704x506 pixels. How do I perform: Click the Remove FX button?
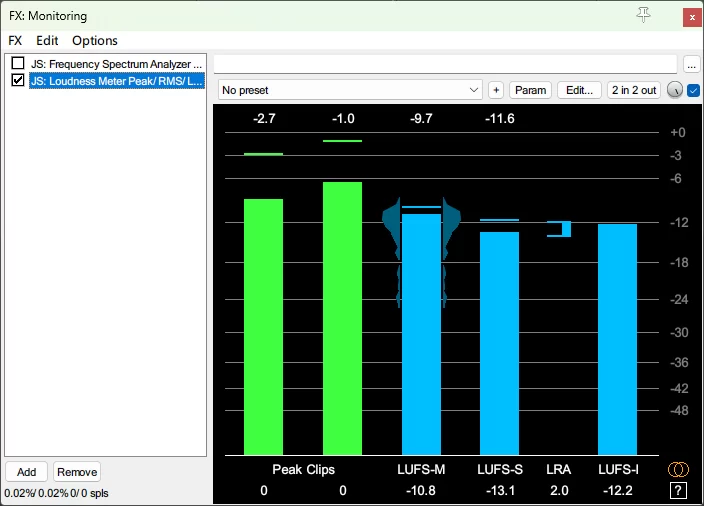77,472
